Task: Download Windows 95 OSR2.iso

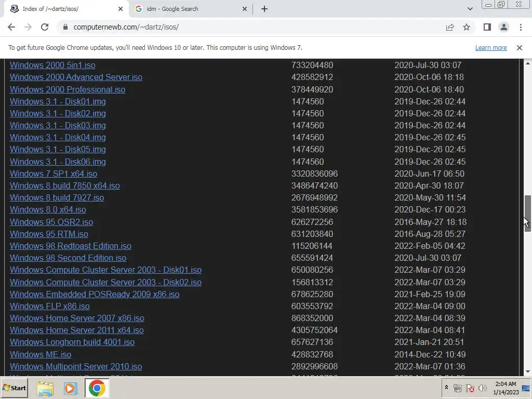Action: click(51, 222)
